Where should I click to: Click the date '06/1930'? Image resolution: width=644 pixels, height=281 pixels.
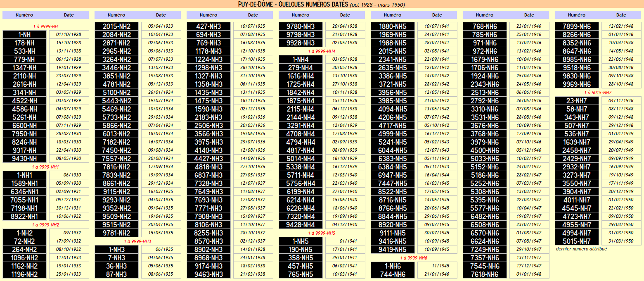69,175
